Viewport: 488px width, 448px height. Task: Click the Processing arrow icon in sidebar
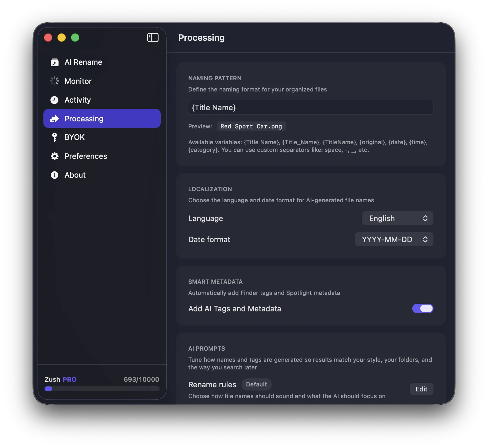pyautogui.click(x=55, y=119)
